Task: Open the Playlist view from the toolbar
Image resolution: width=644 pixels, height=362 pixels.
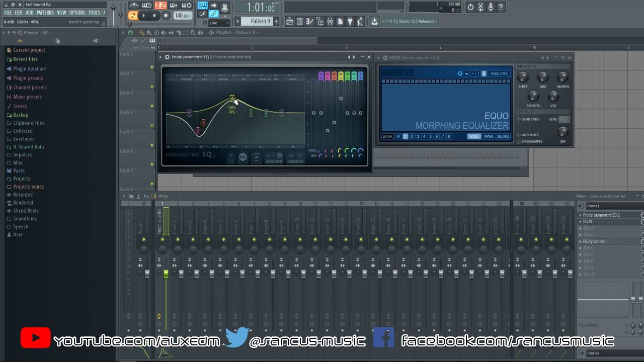Action: (289, 21)
